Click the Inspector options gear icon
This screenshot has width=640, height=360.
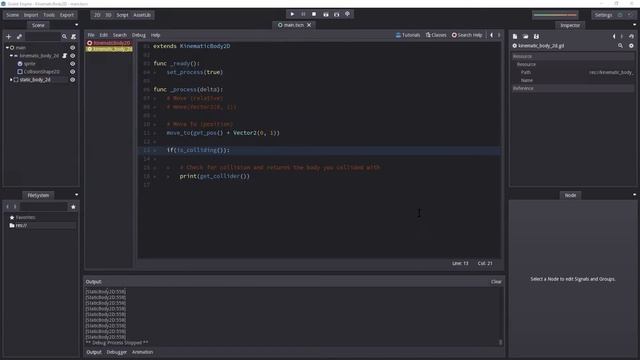pos(631,46)
